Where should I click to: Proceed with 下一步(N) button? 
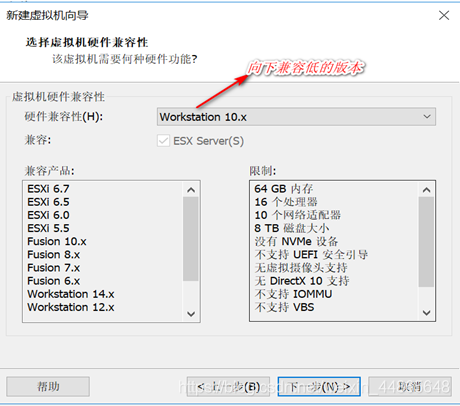coord(319,387)
